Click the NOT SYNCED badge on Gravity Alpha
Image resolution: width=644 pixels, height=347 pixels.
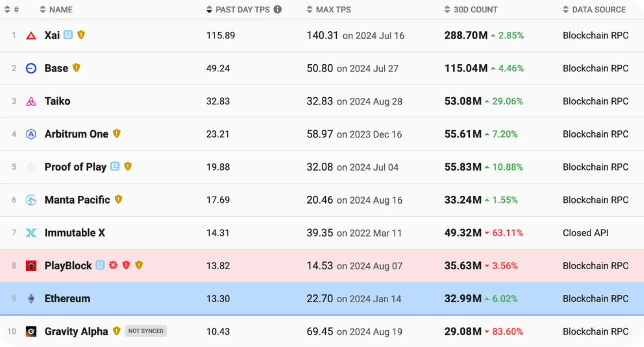pyautogui.click(x=146, y=331)
